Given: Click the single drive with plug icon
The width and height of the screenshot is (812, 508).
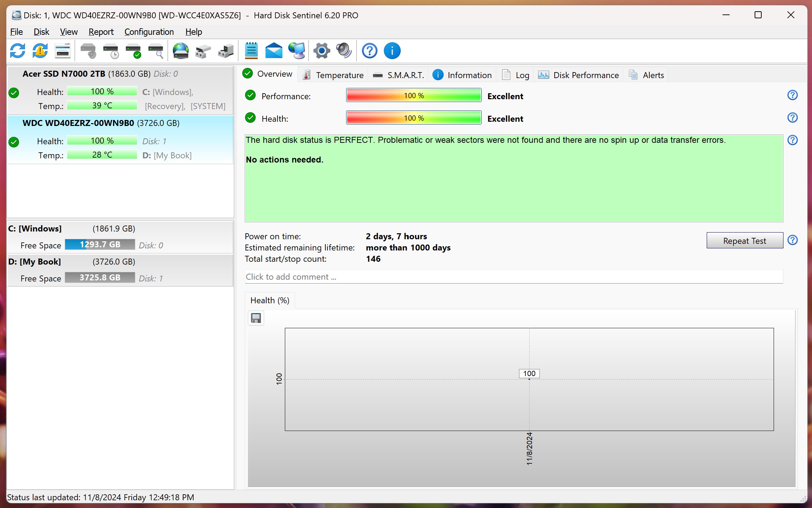Looking at the screenshot, I should 203,51.
